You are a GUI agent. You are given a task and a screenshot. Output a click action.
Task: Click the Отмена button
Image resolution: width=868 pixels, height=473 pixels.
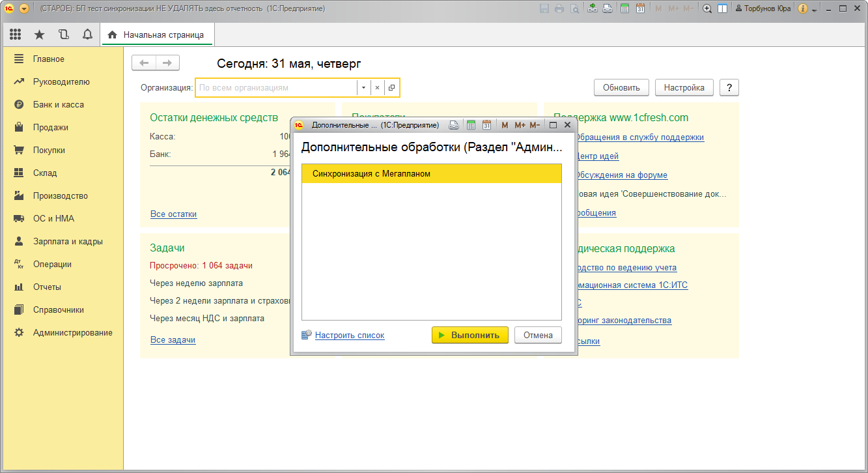(538, 335)
